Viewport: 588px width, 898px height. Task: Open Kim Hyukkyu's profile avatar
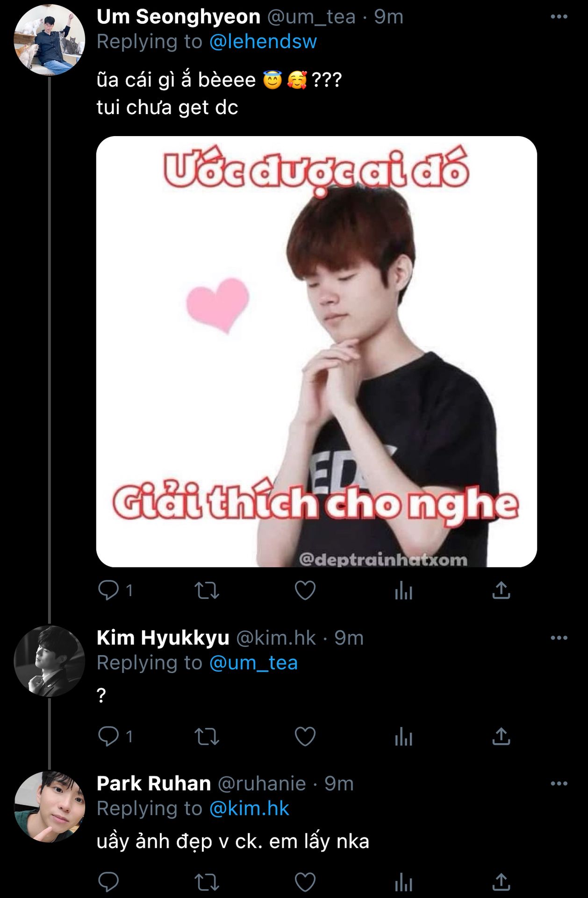pos(50,661)
